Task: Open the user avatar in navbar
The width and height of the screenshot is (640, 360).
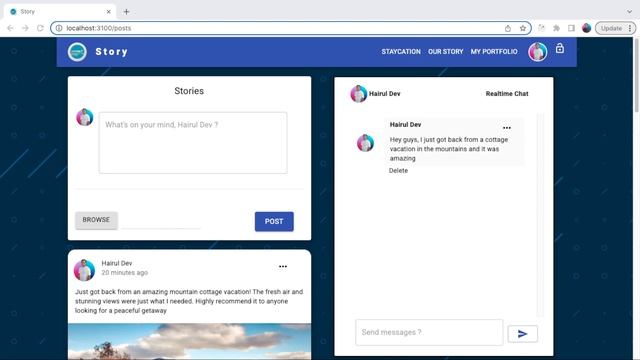Action: click(x=538, y=52)
